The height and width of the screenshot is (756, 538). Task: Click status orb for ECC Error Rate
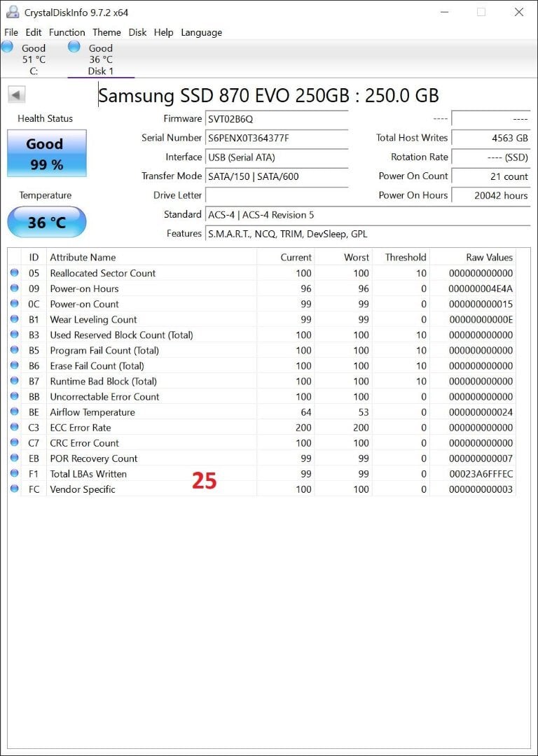click(15, 427)
